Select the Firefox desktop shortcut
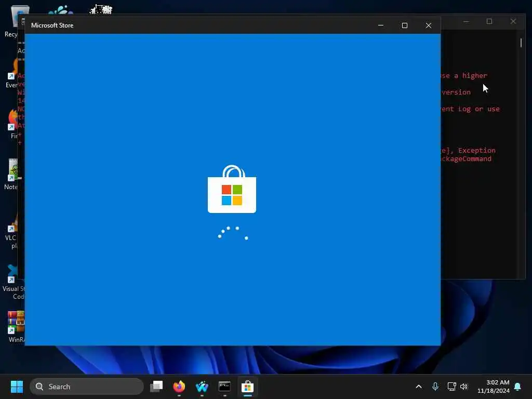 13,125
